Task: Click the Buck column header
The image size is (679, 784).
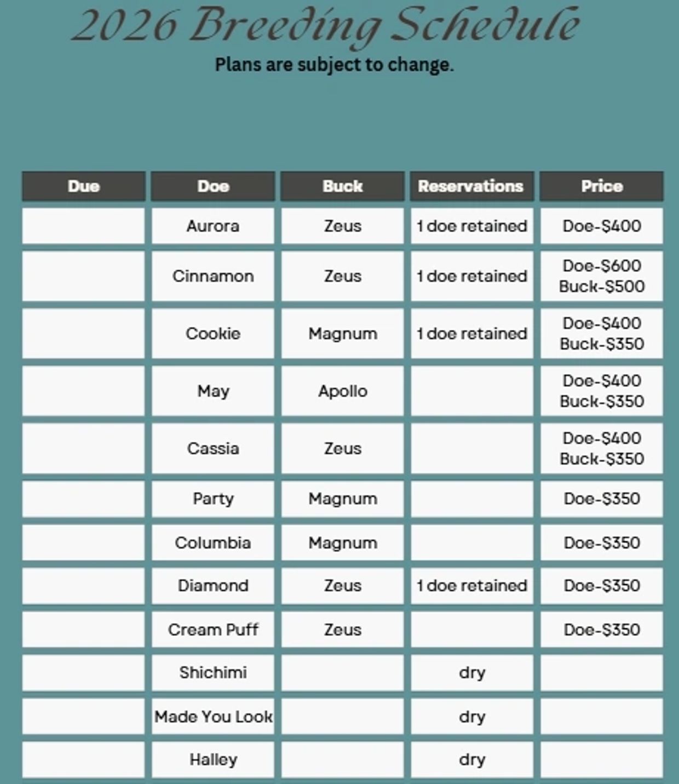Action: tap(342, 186)
